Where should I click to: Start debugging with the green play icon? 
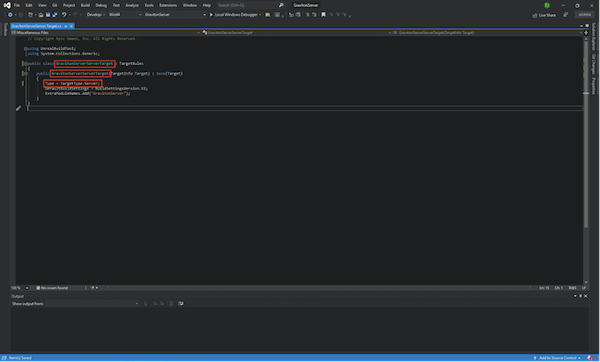coord(211,15)
